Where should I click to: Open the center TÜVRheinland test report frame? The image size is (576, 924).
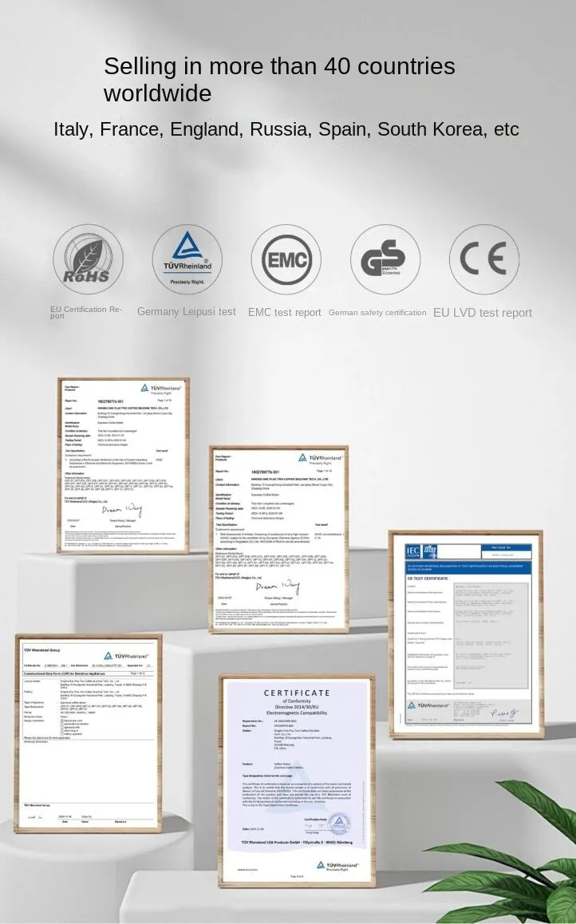(278, 539)
